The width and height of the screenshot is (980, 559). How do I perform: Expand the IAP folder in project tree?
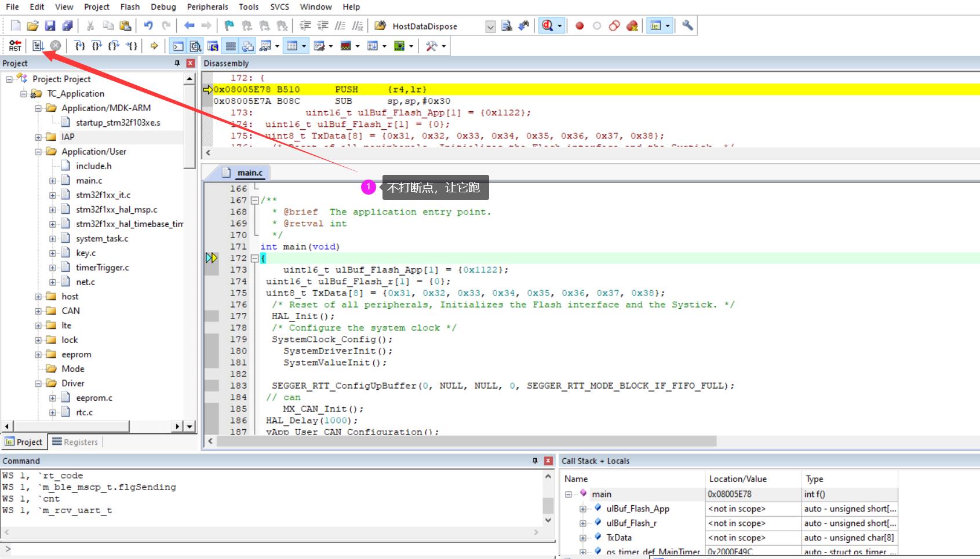point(38,137)
